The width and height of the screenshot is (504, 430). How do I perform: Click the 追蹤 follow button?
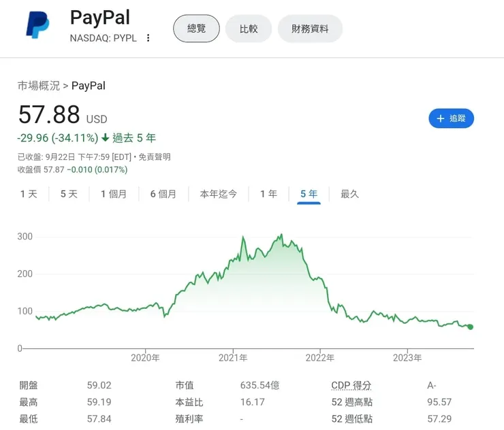click(x=451, y=118)
